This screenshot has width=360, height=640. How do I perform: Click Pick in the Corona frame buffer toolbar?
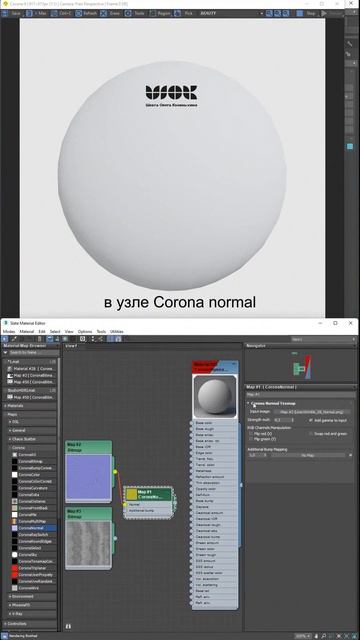coord(184,13)
